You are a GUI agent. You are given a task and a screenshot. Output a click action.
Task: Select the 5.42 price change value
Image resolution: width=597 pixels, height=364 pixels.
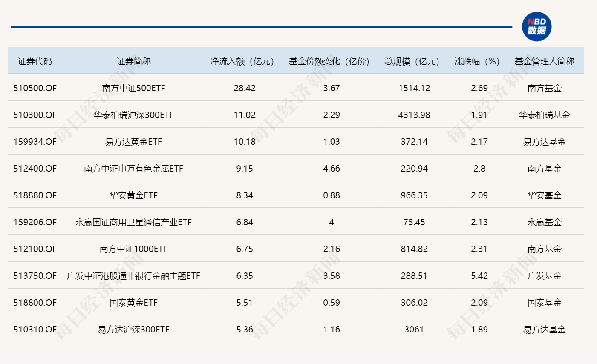[x=479, y=276]
